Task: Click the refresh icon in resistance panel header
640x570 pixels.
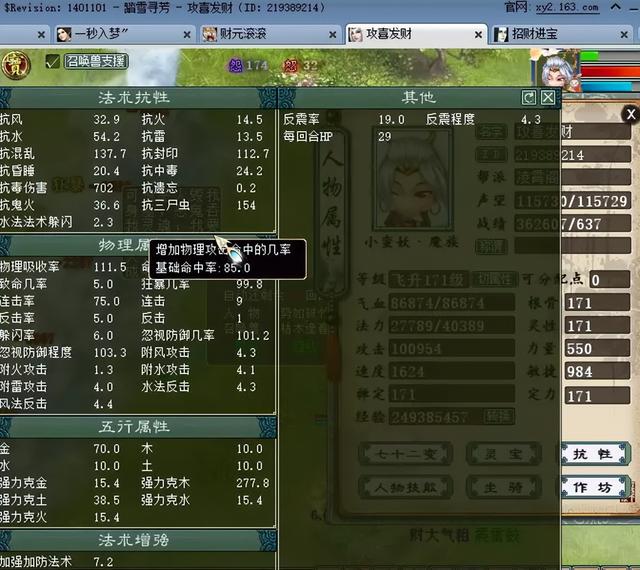Action: pos(529,98)
